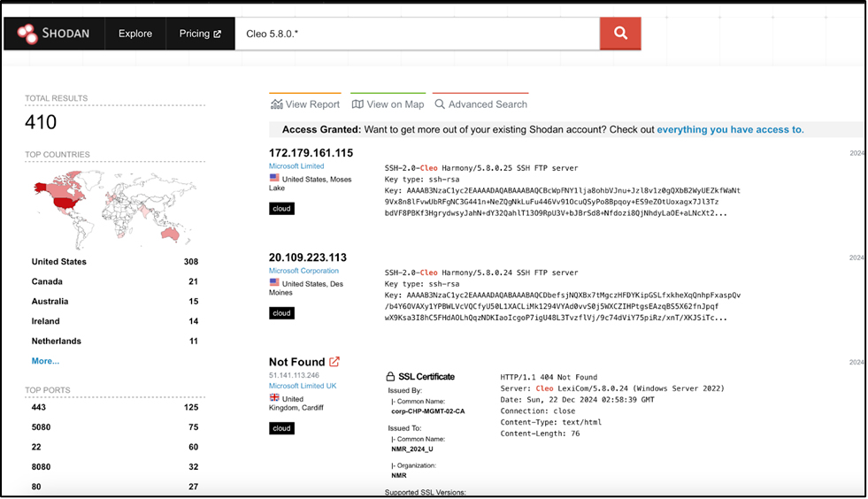Click United Kingdom, Cardiff location
Viewport: 868px width, 499px height.
coord(296,403)
